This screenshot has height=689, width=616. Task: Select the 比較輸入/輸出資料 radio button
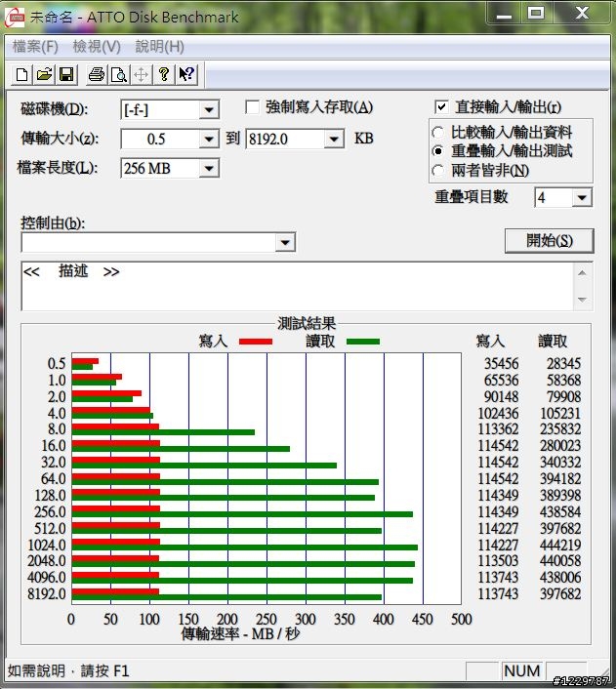coord(438,133)
